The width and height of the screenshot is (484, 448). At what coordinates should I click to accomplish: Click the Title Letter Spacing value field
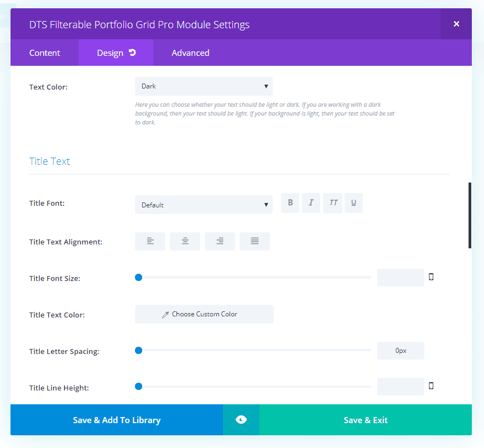coord(400,351)
